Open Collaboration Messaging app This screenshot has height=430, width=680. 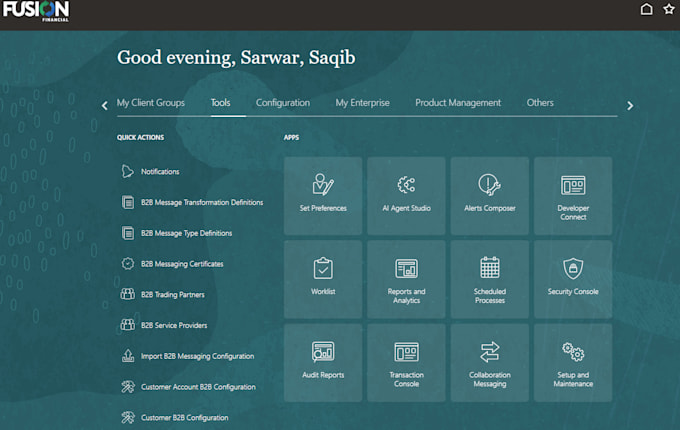[x=490, y=363]
